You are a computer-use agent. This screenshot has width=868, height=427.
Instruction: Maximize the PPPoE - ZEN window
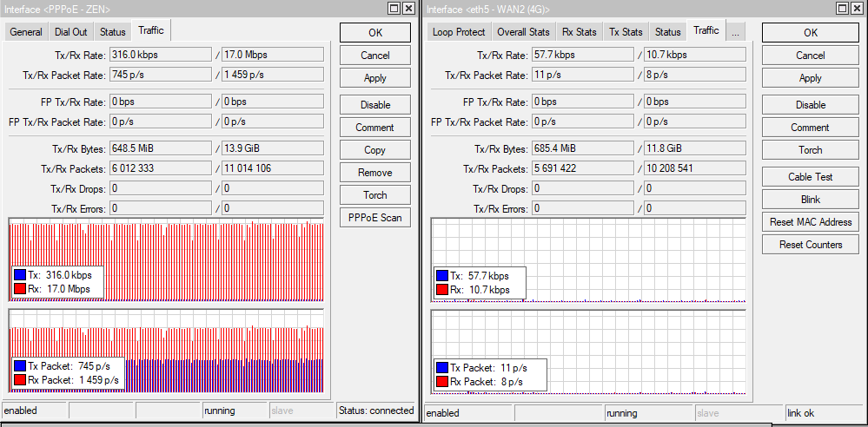pos(394,8)
